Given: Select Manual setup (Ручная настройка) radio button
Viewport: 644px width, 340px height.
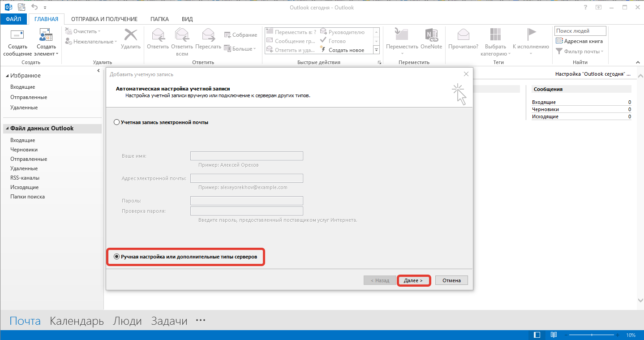Looking at the screenshot, I should 117,257.
